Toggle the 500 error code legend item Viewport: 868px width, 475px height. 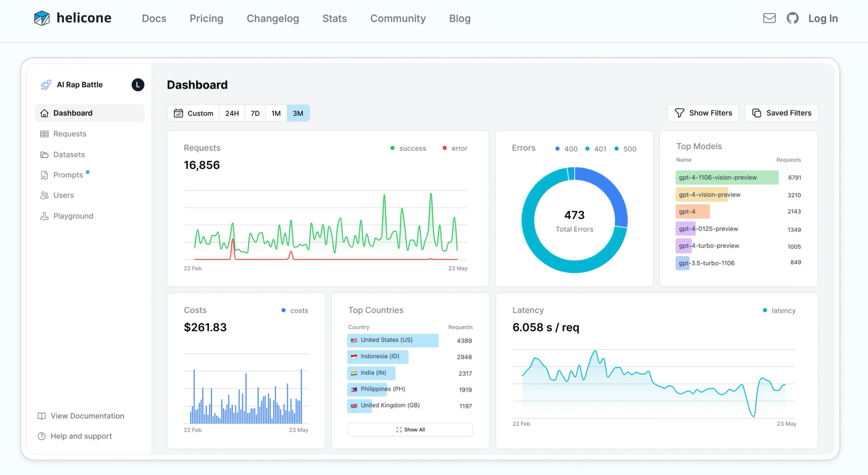pyautogui.click(x=625, y=149)
